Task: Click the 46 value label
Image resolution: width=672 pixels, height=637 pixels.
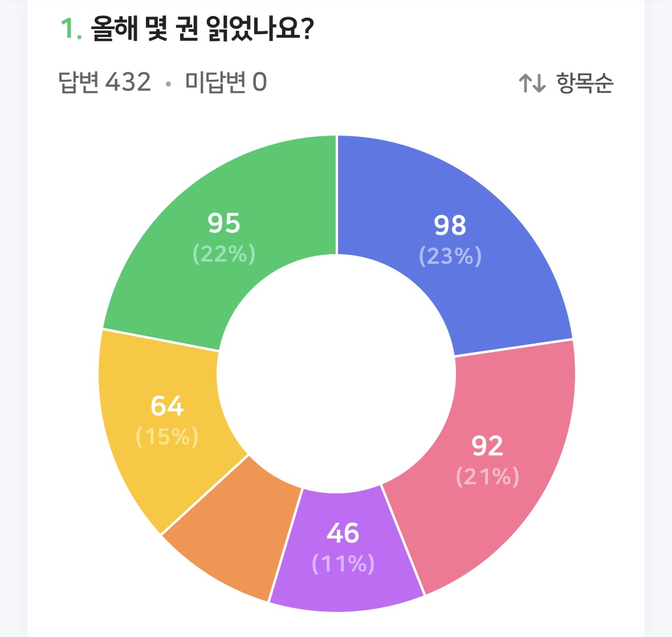Action: pos(343,533)
